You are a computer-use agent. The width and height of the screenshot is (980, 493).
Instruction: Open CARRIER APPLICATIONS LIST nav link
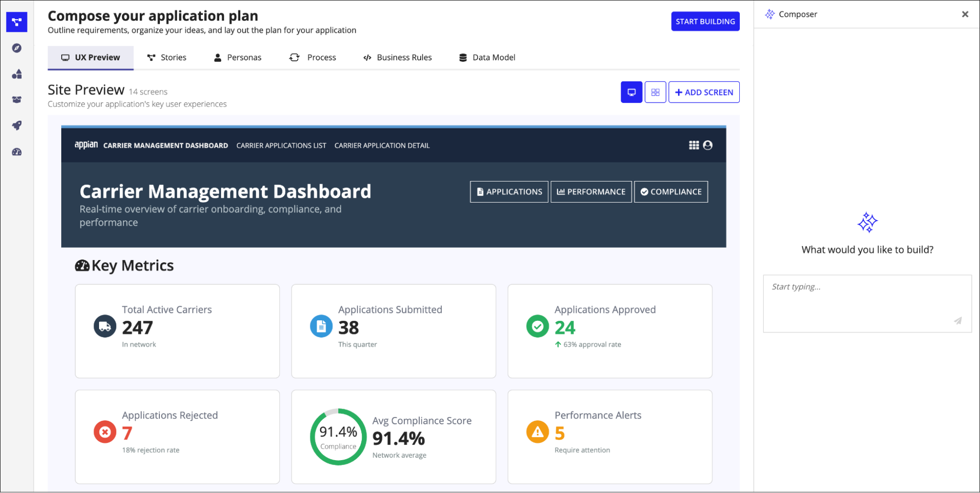tap(281, 146)
